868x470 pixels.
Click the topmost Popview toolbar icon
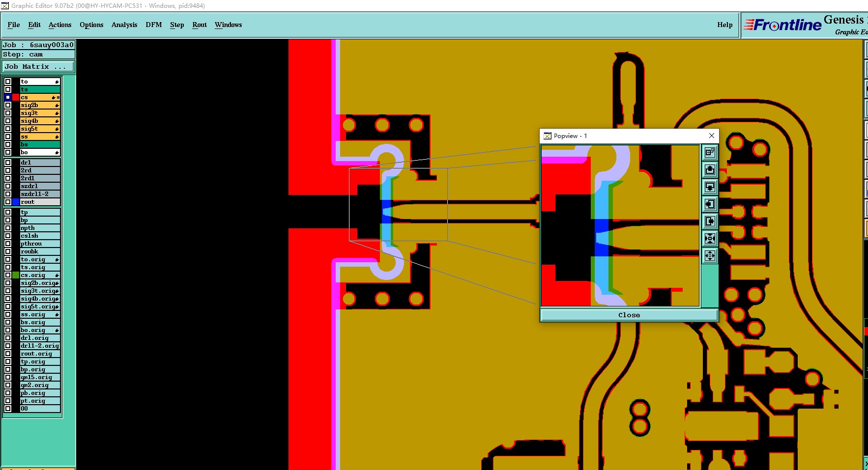click(x=710, y=152)
